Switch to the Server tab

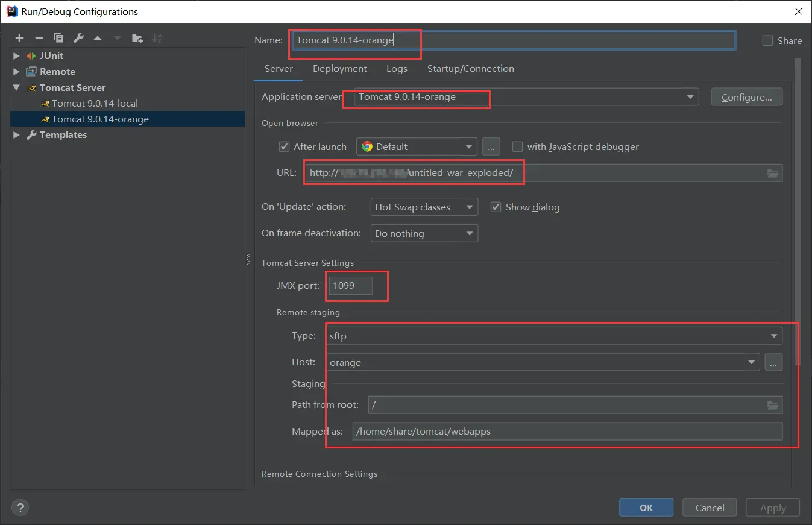click(x=279, y=69)
